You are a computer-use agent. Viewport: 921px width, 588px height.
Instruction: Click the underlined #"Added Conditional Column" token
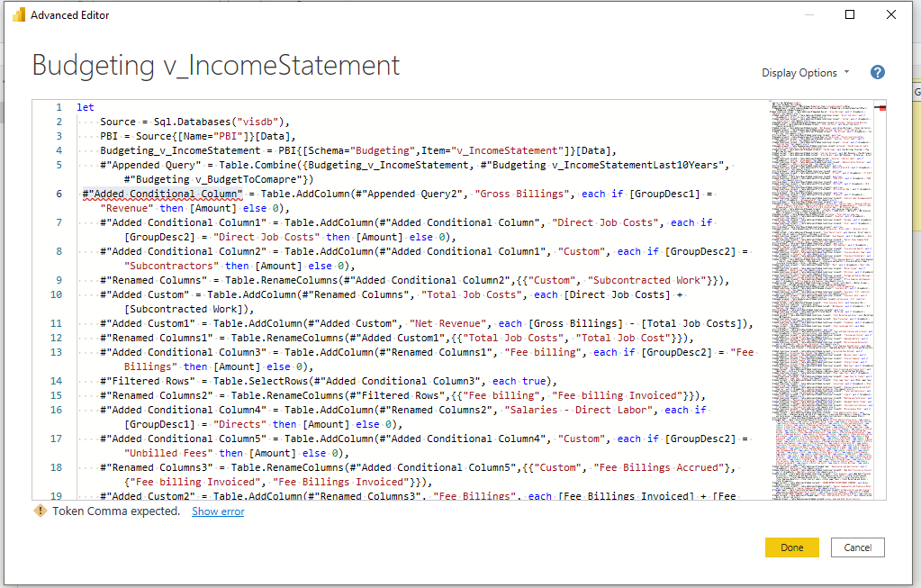coord(163,194)
